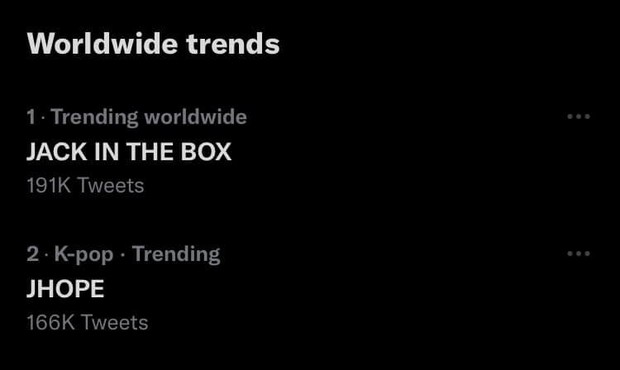The image size is (620, 370).
Task: Click the word JACK in first trend title
Action: coord(57,152)
